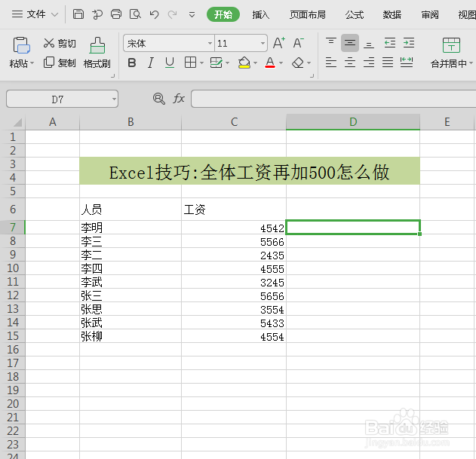Switch to the 公式 (Formulas) tab
This screenshot has height=459, width=476.
[355, 14]
